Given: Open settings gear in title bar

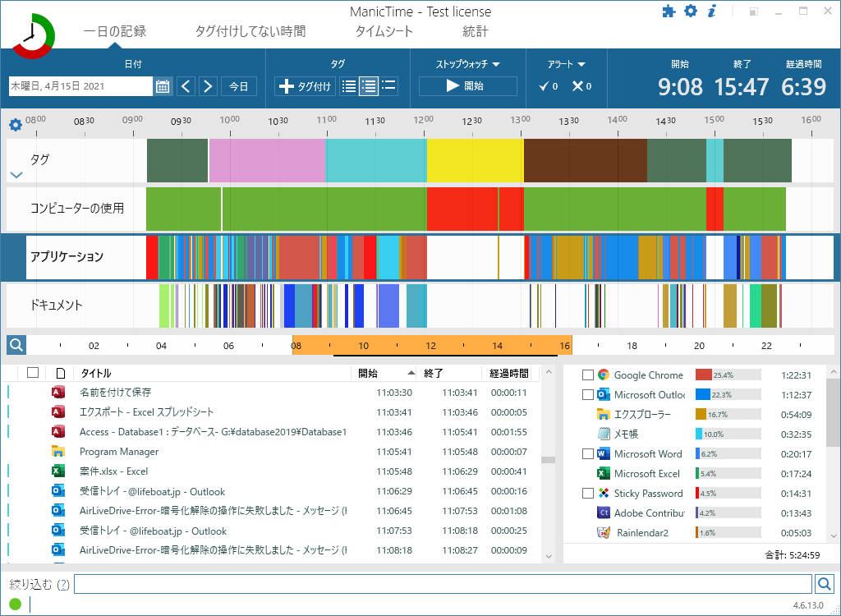Looking at the screenshot, I should click(691, 11).
